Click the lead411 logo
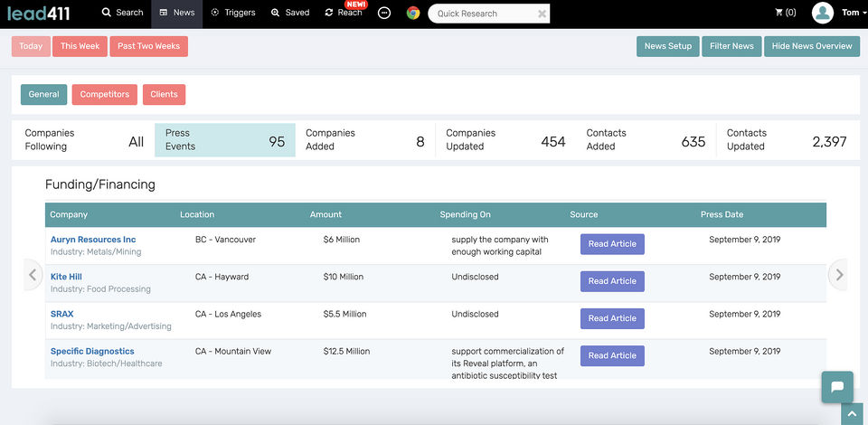The width and height of the screenshot is (868, 425). (x=39, y=14)
